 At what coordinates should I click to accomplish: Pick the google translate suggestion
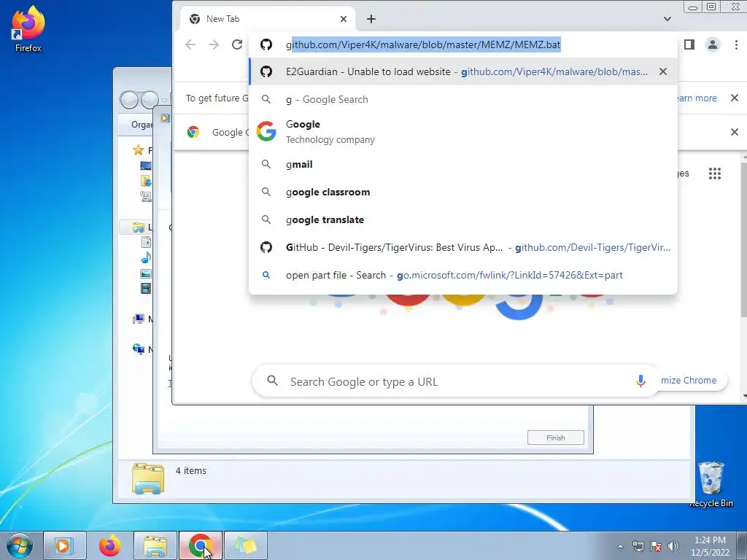coord(463,219)
